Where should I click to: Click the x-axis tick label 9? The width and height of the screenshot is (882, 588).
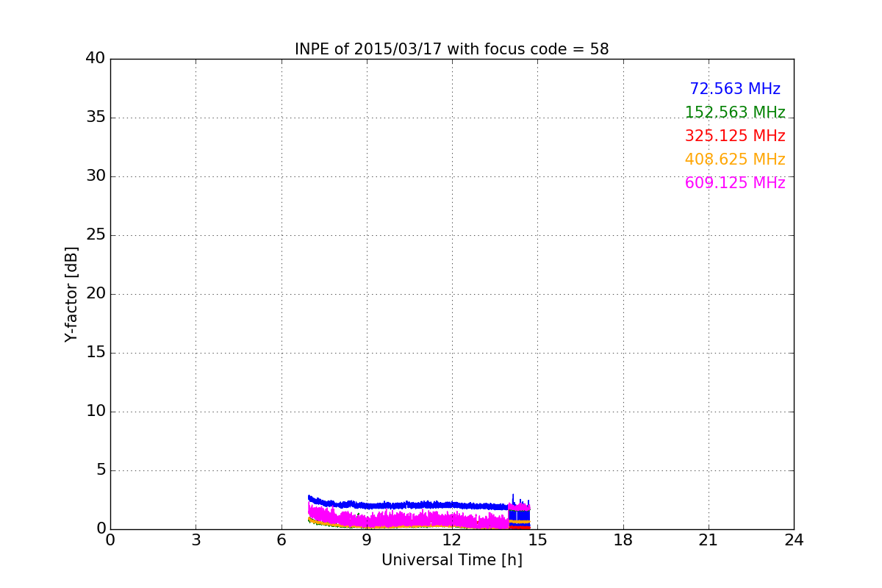367,540
